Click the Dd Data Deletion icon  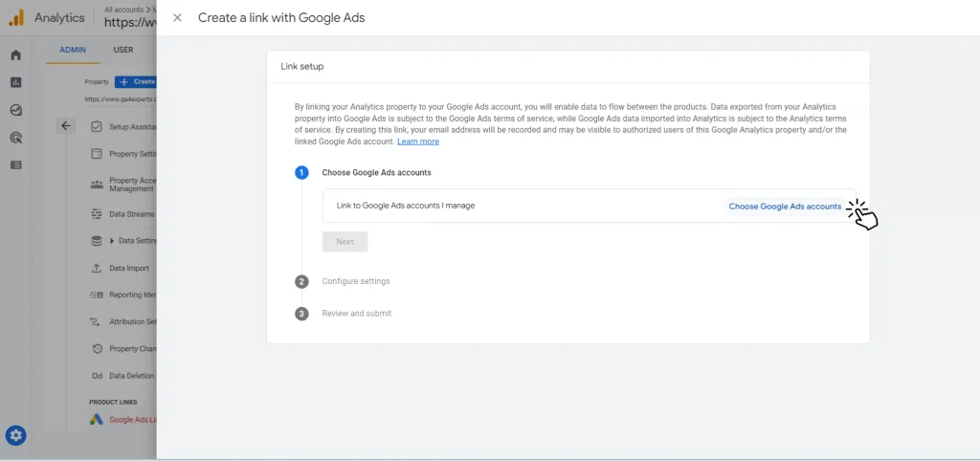coord(97,376)
